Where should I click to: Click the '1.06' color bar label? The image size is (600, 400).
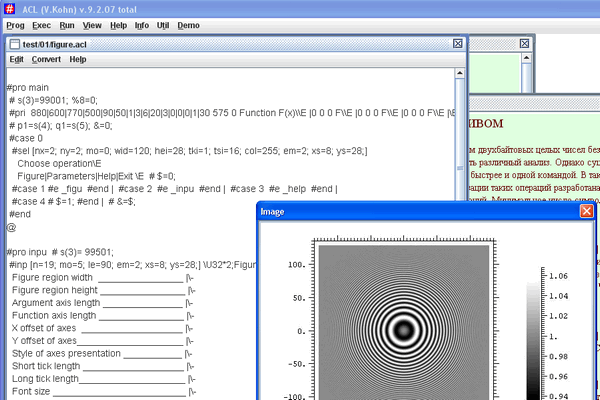click(558, 276)
